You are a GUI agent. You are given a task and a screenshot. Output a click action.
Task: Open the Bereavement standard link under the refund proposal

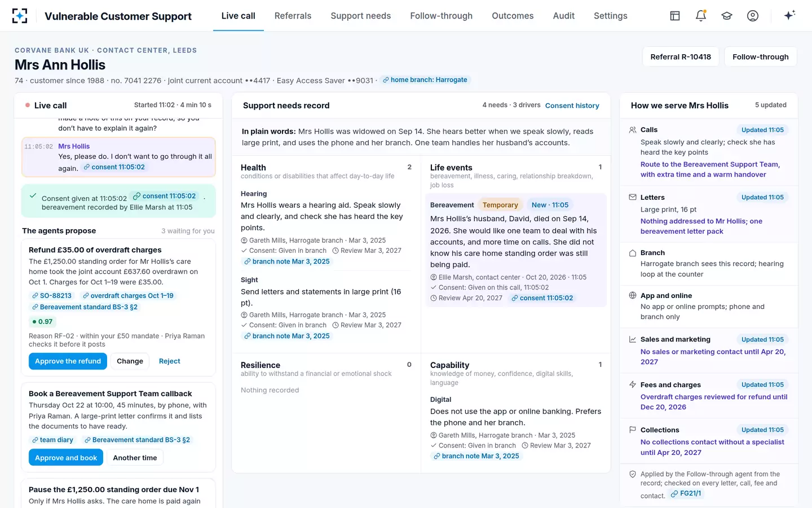click(x=85, y=307)
